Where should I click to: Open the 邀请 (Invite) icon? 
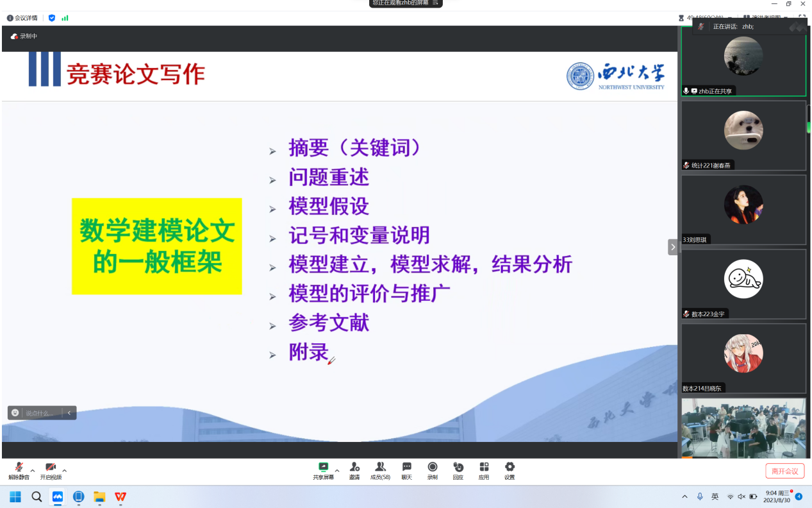(x=354, y=470)
